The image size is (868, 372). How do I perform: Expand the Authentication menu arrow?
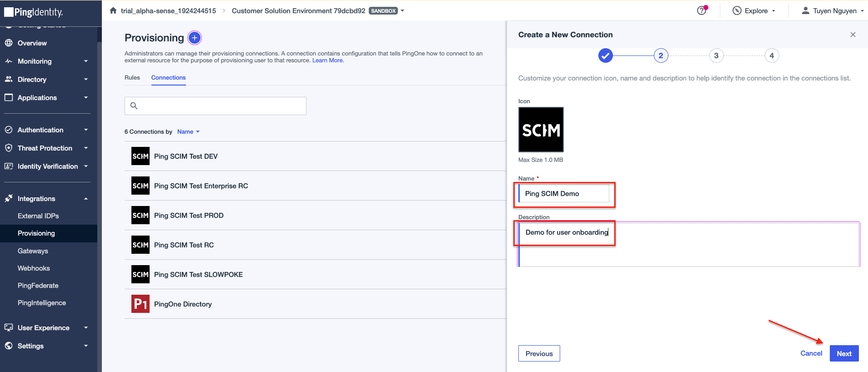coord(86,130)
